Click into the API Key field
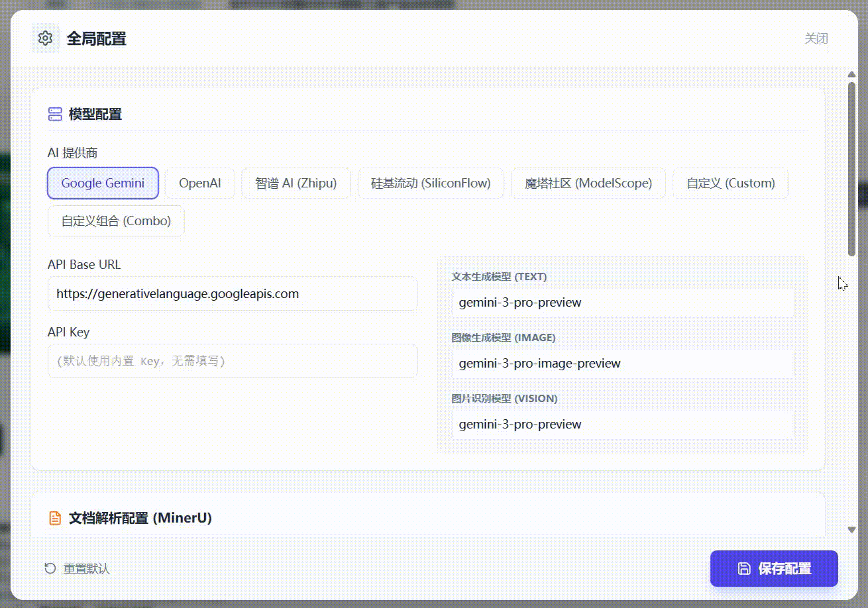 [x=233, y=361]
